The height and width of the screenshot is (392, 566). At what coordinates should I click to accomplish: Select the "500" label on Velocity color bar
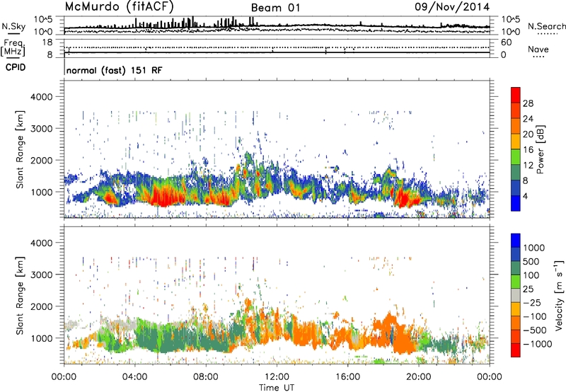coord(531,262)
